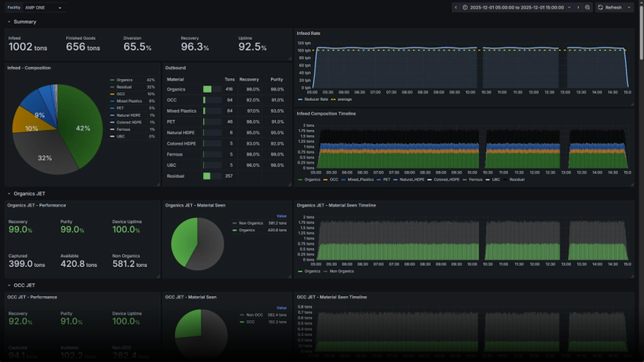Click the page vertical scrollbar thumb
This screenshot has width=644, height=362.
(641, 33)
